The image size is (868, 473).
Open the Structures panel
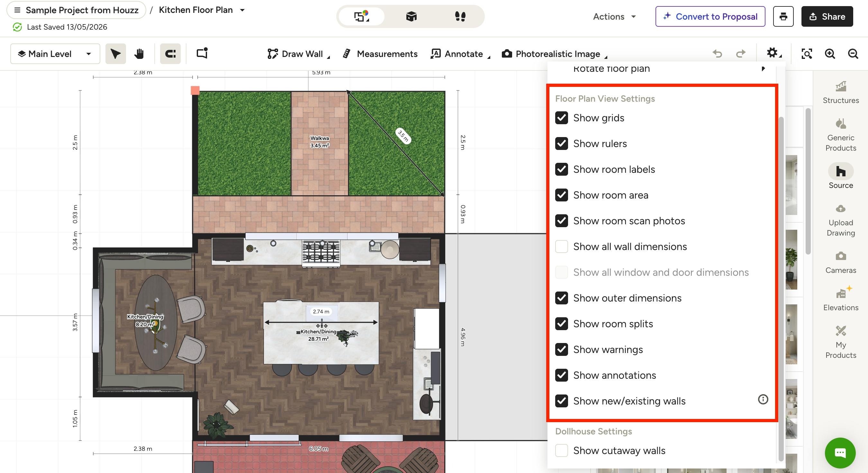840,92
